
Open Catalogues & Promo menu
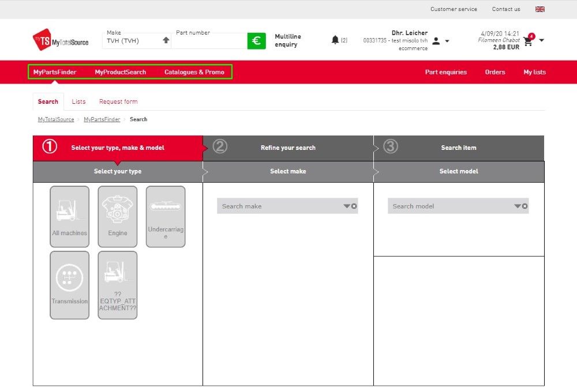pyautogui.click(x=194, y=72)
